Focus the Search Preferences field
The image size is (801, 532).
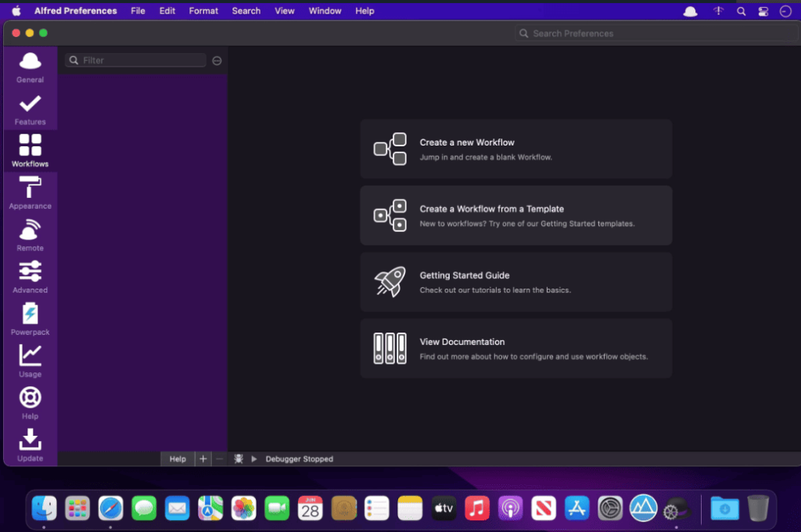tap(656, 33)
